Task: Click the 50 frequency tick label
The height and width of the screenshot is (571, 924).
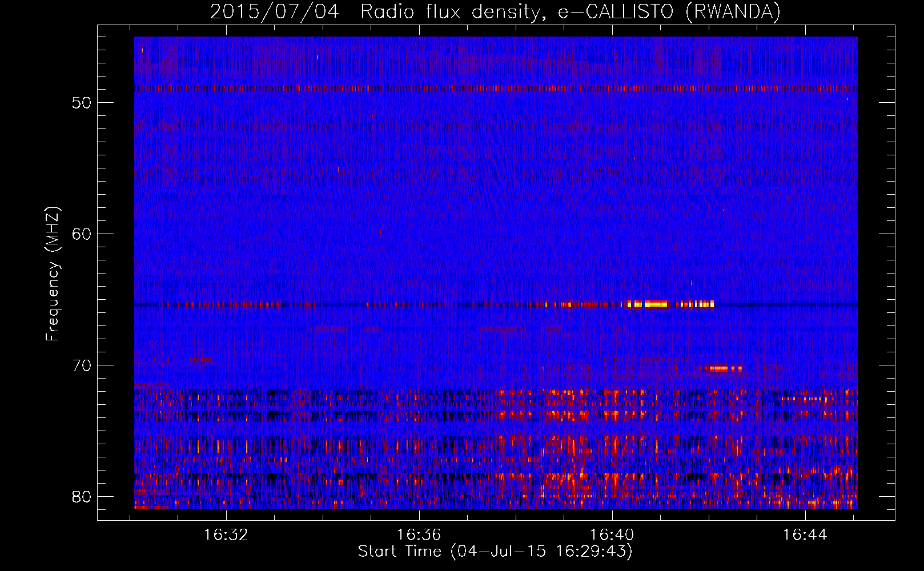Action: [x=82, y=103]
